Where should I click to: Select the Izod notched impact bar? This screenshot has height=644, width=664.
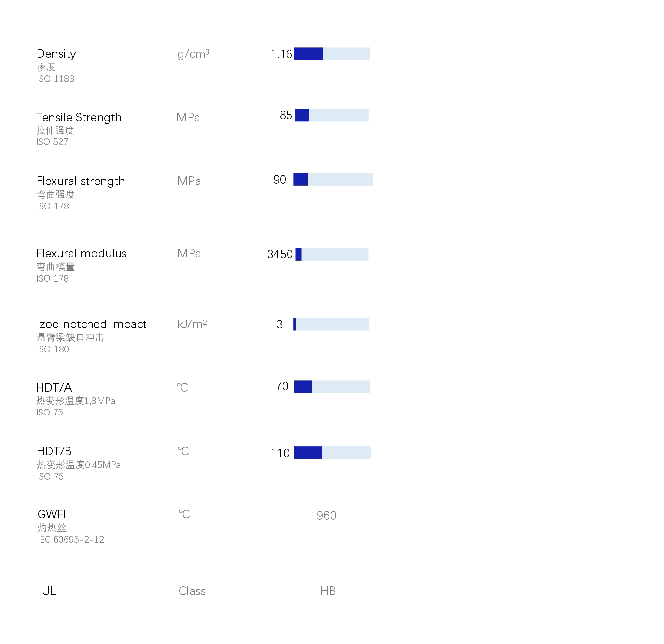(331, 324)
